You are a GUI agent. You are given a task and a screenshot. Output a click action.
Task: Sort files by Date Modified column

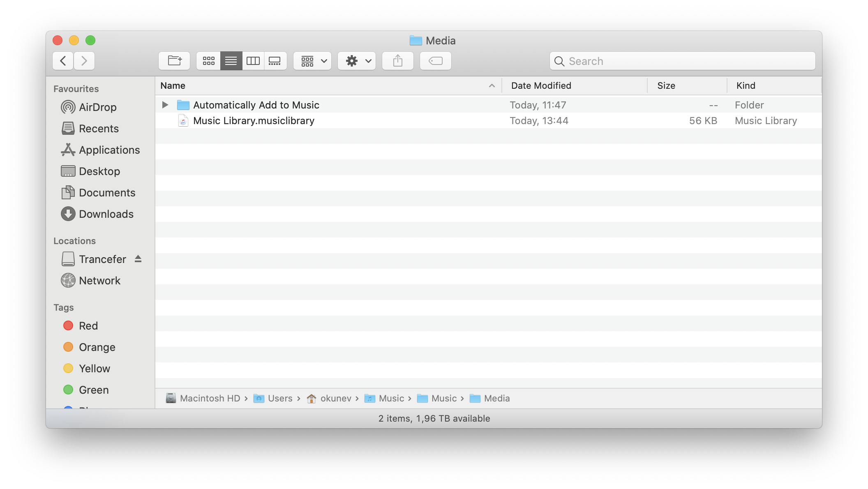click(541, 85)
